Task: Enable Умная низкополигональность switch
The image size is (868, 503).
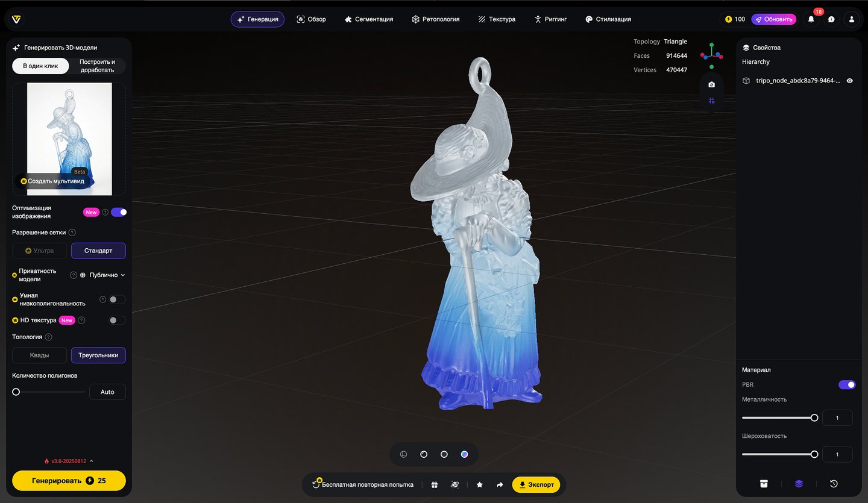Action: (117, 299)
